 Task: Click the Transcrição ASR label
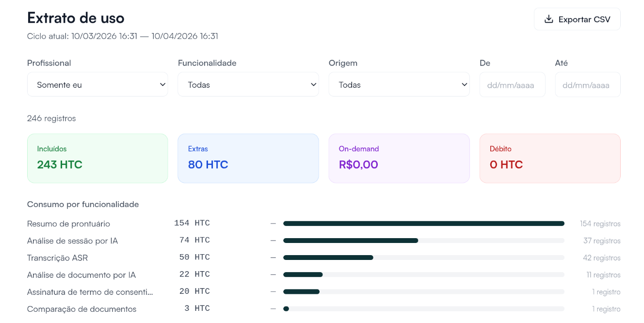coord(57,258)
